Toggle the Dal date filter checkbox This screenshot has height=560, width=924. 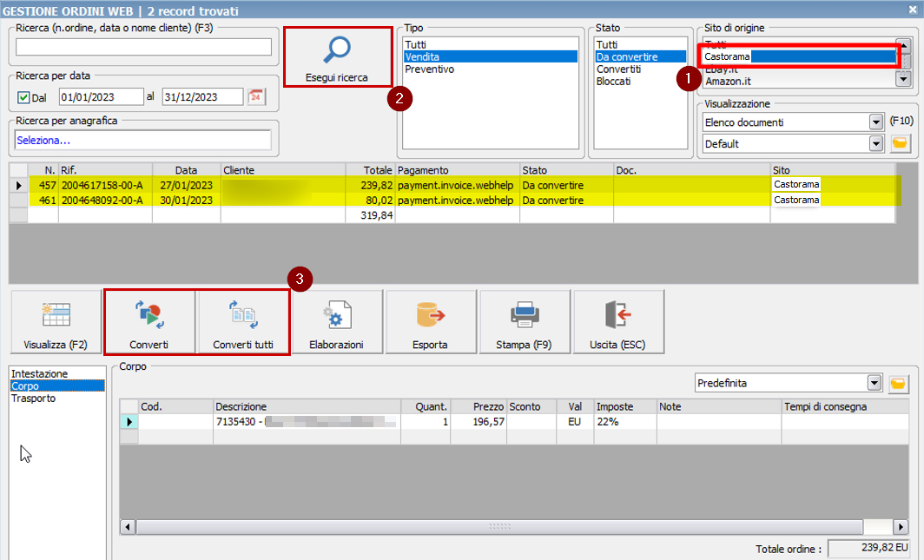(x=24, y=97)
